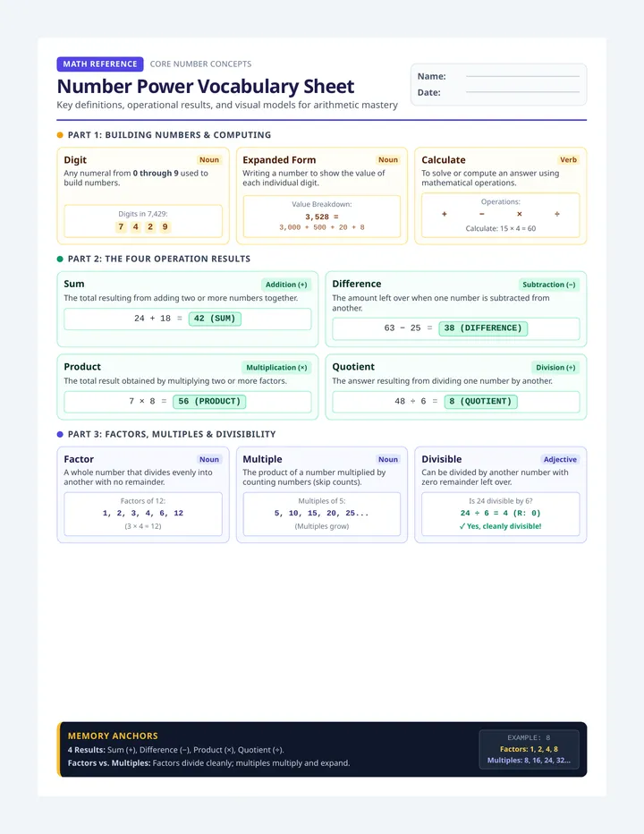This screenshot has height=834, width=644.
Task: Click the '4 Results:' line in footer
Action: pyautogui.click(x=176, y=750)
